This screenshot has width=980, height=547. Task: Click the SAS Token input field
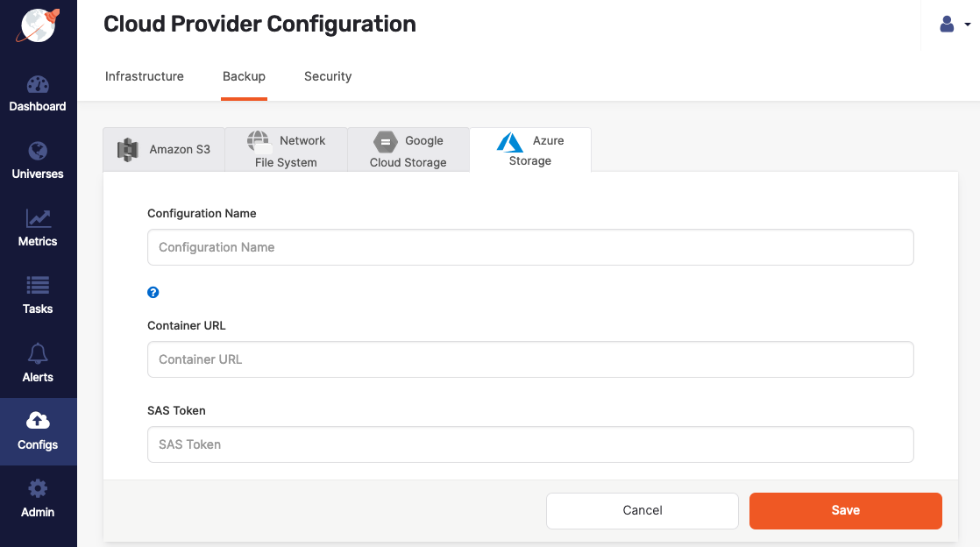pos(530,444)
